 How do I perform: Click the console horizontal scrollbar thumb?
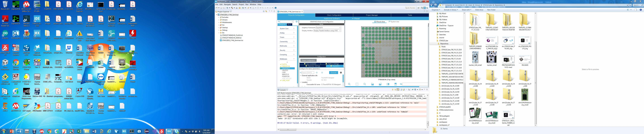click(x=288, y=130)
